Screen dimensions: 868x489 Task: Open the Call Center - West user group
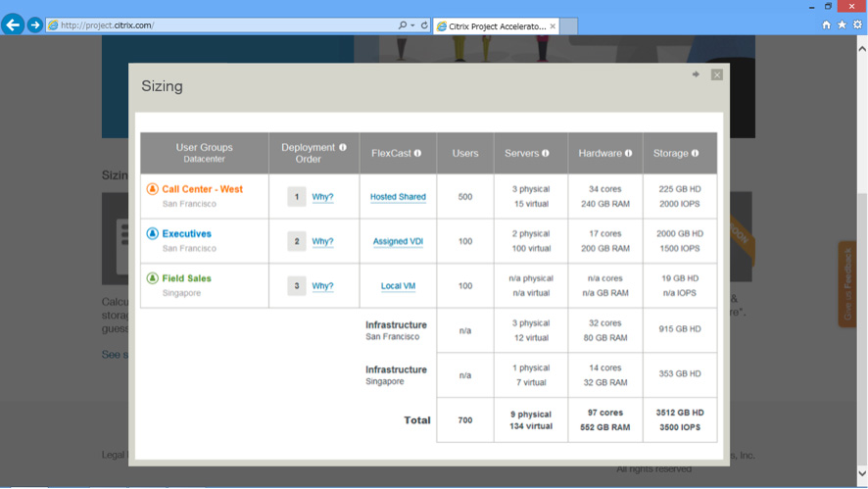coord(202,189)
